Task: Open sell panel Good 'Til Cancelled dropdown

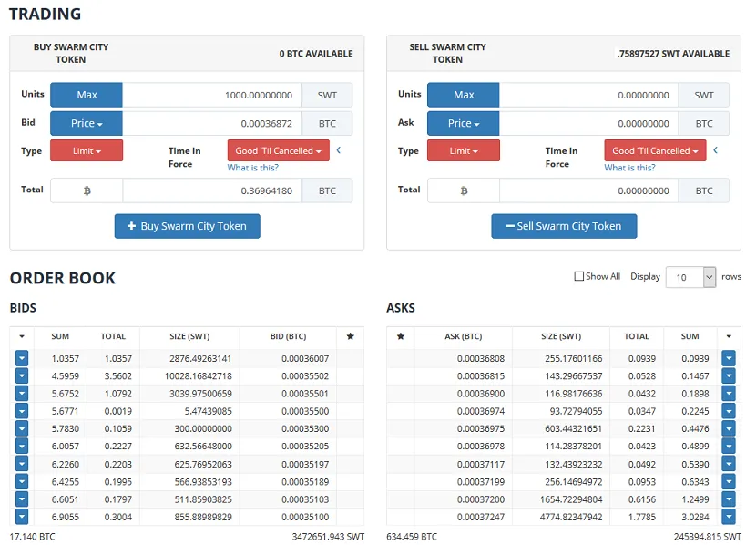Action: pyautogui.click(x=655, y=151)
